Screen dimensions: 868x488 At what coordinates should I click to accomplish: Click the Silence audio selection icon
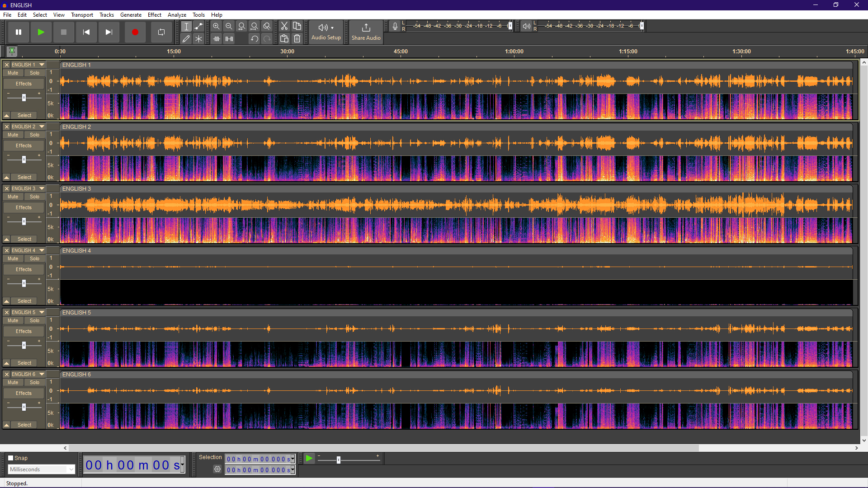pos(229,39)
